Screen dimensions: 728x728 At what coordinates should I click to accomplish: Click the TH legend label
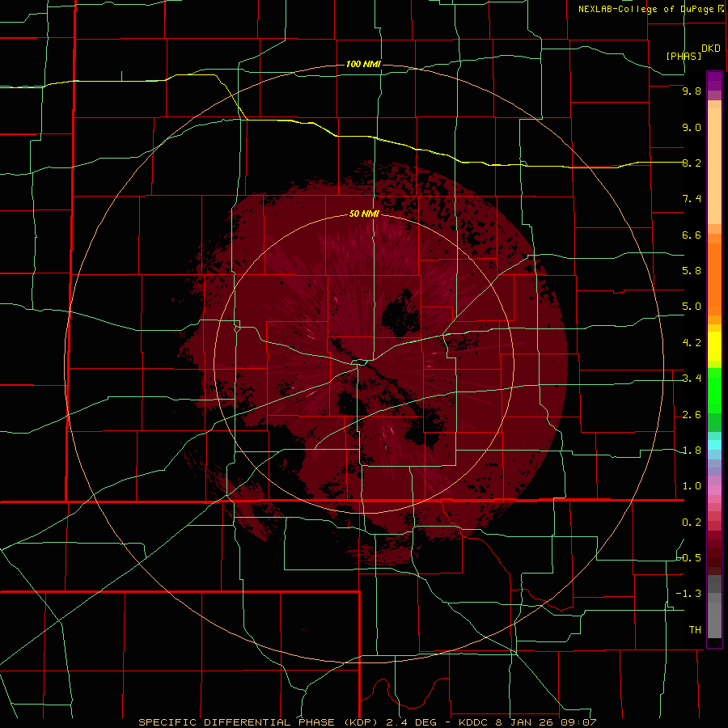[x=695, y=629]
